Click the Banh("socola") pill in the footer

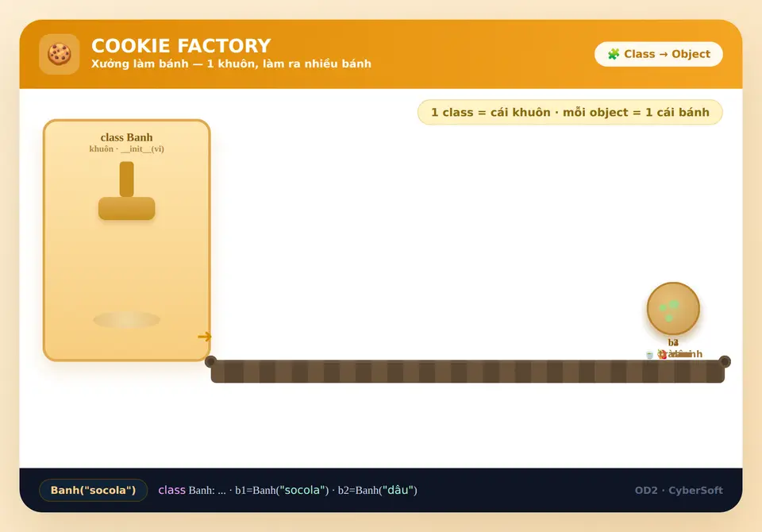point(94,490)
